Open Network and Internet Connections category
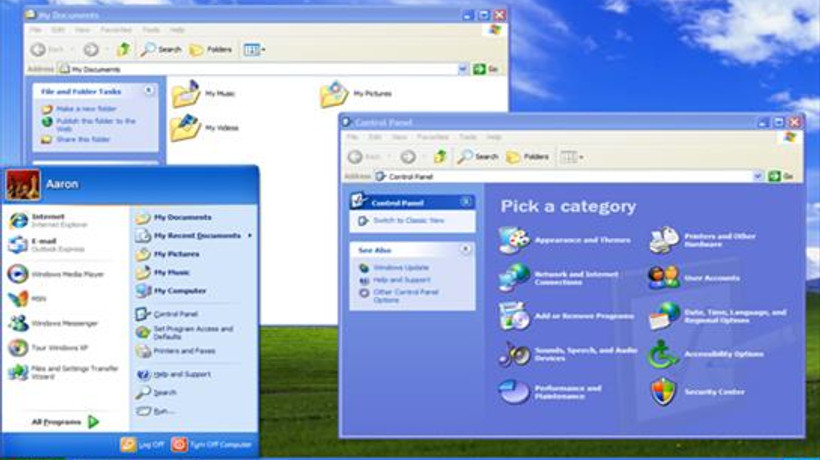This screenshot has width=820, height=460. click(x=558, y=278)
